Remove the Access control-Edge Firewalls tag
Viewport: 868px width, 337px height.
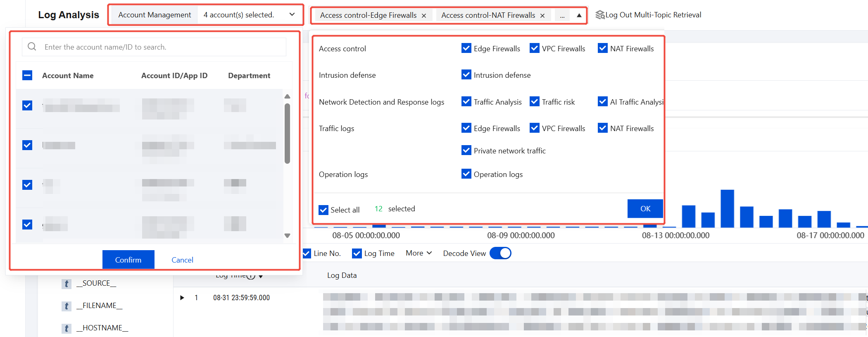pos(424,16)
